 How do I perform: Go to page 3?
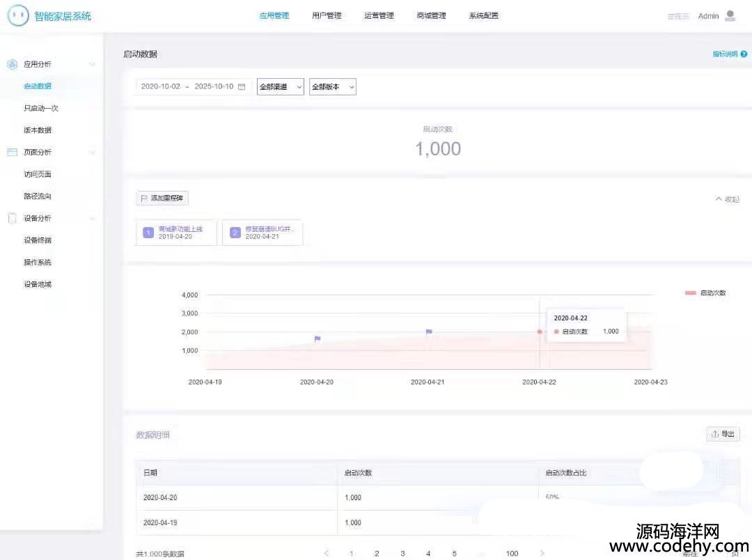tap(403, 553)
